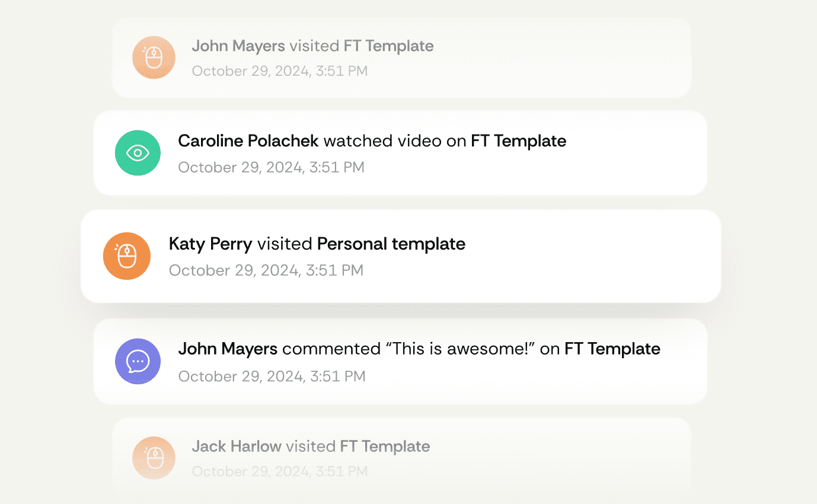Open FT Template in the top visit notification
The height and width of the screenshot is (504, 817).
388,46
